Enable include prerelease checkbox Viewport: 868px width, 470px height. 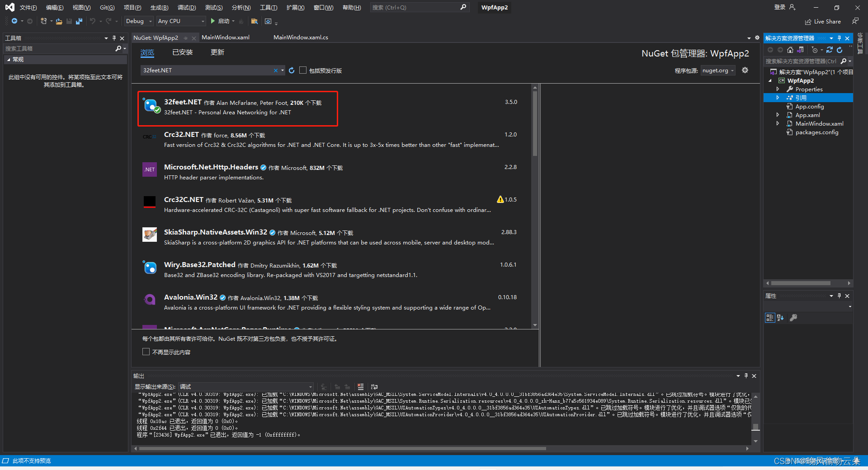(303, 70)
